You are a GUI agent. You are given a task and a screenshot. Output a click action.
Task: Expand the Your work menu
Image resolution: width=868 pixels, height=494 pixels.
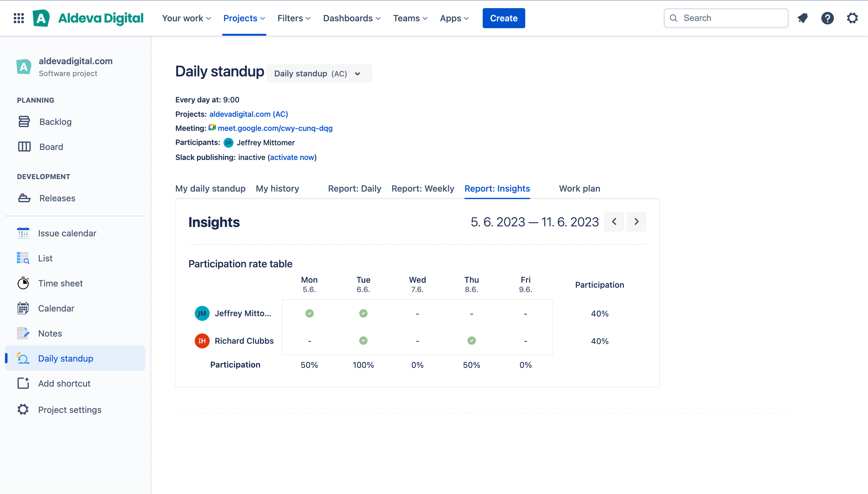coord(186,18)
